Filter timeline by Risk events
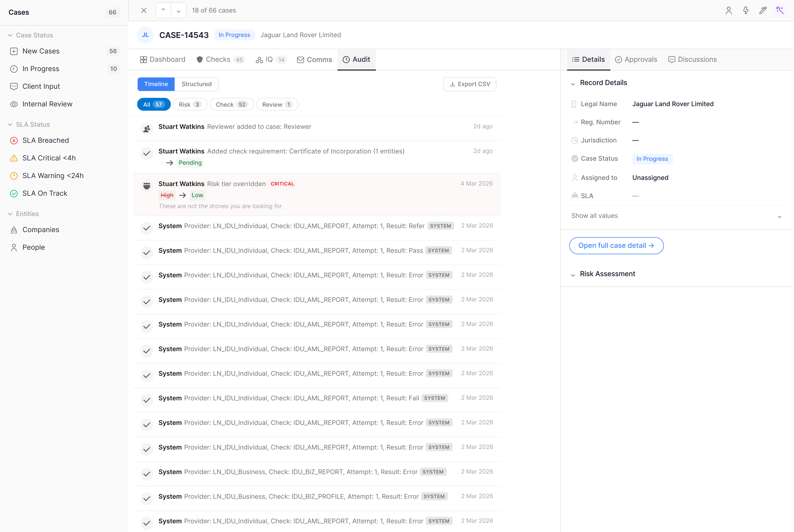The width and height of the screenshot is (794, 532). [190, 104]
